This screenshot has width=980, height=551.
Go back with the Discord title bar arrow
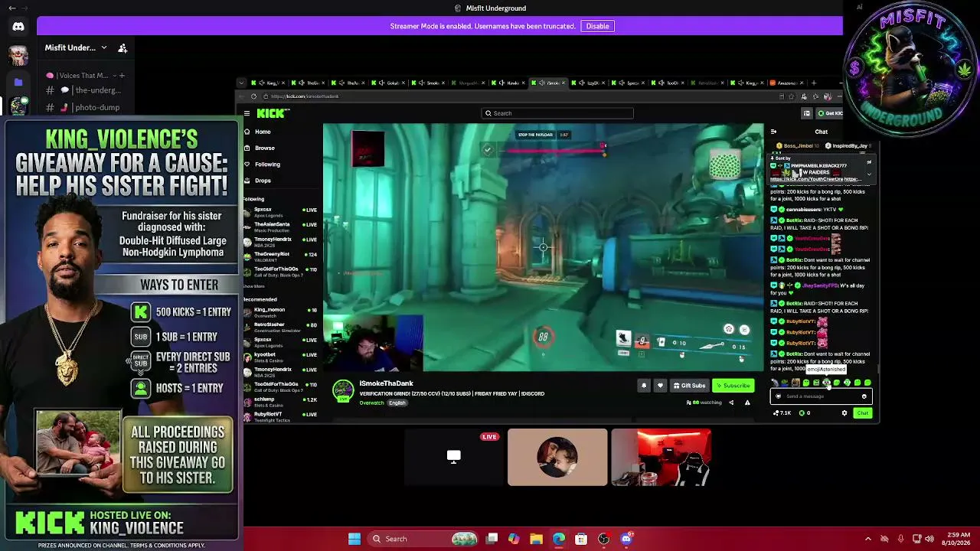click(11, 8)
